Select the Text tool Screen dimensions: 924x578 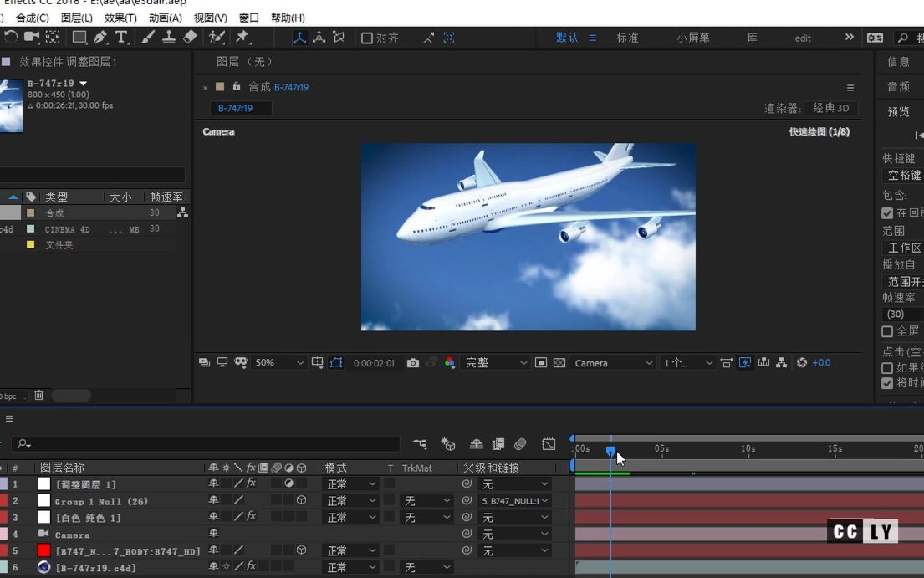pyautogui.click(x=121, y=37)
